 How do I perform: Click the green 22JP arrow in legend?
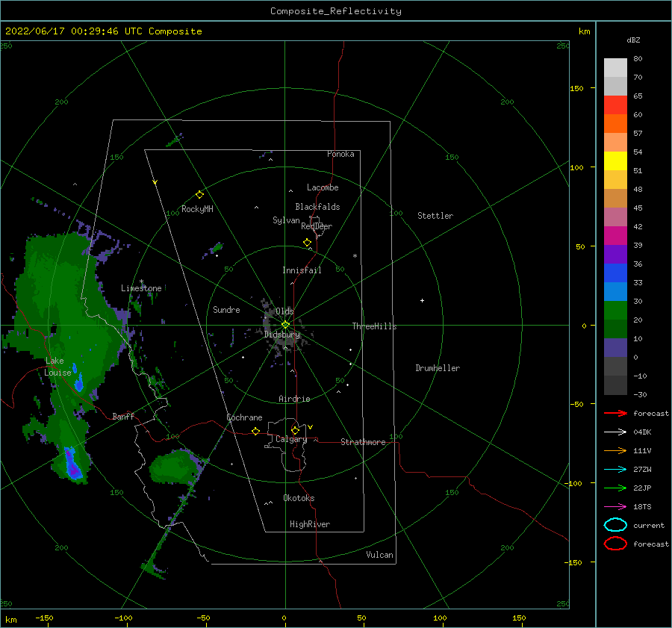615,488
